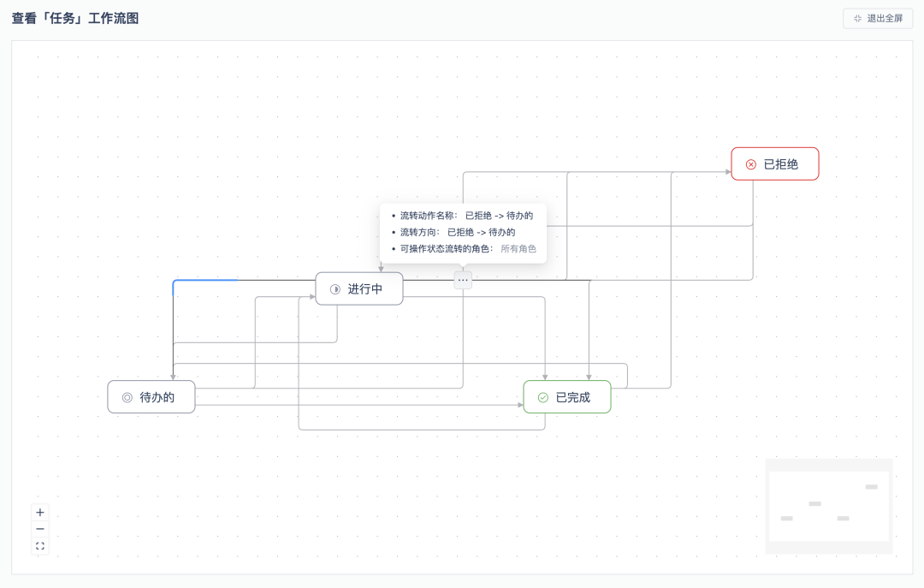Select the 待办的 status node label

pos(157,397)
